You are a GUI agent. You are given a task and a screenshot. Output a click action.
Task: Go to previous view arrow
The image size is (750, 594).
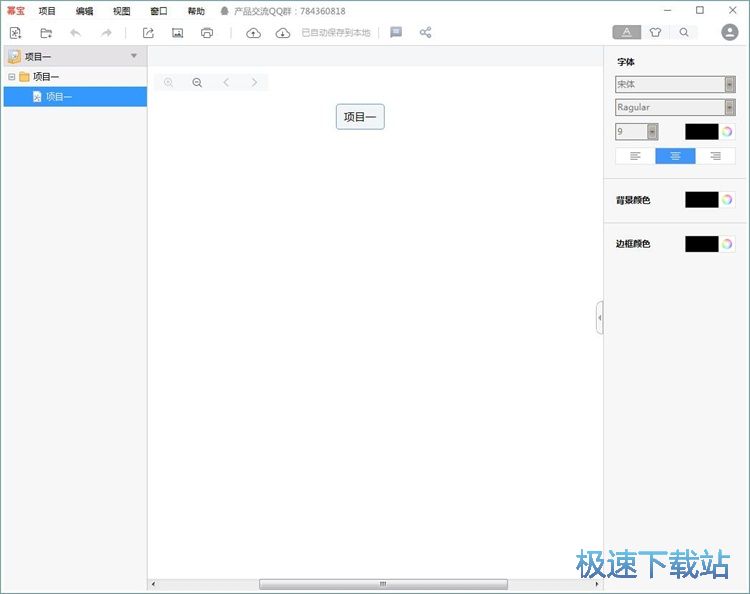226,82
